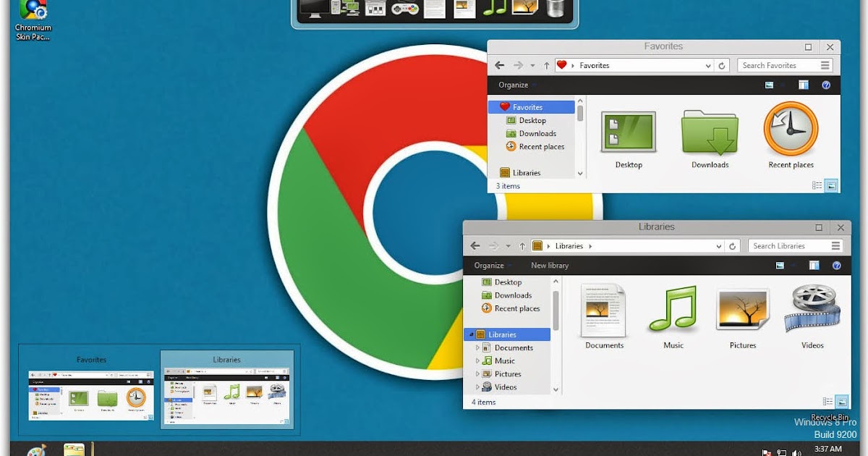Open the Videos film reel library icon
The image size is (868, 456).
812,308
